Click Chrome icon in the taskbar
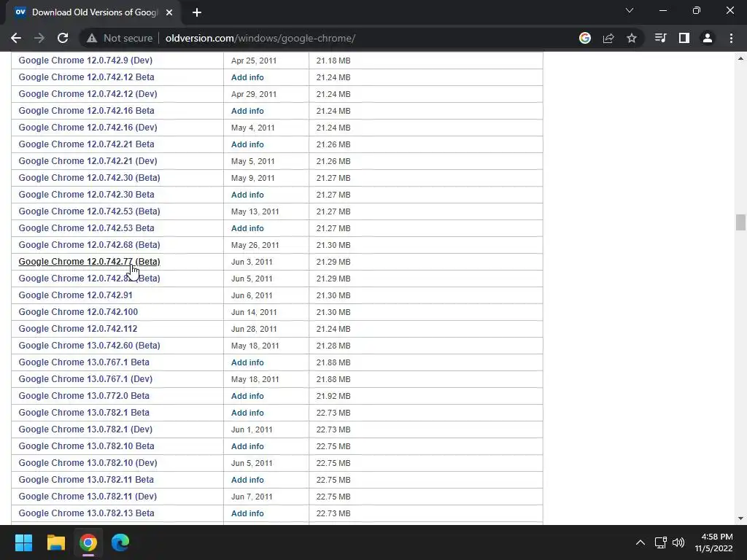The height and width of the screenshot is (560, 747). 88,542
